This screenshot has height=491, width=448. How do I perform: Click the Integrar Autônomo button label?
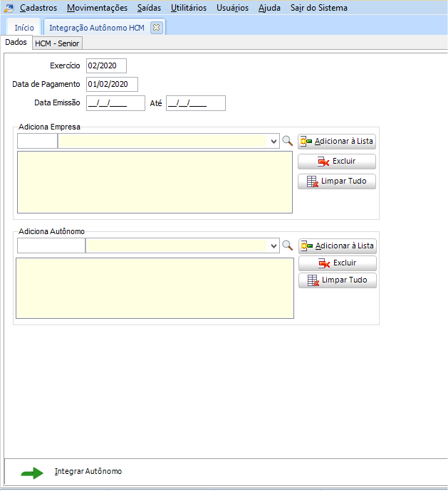pos(88,471)
